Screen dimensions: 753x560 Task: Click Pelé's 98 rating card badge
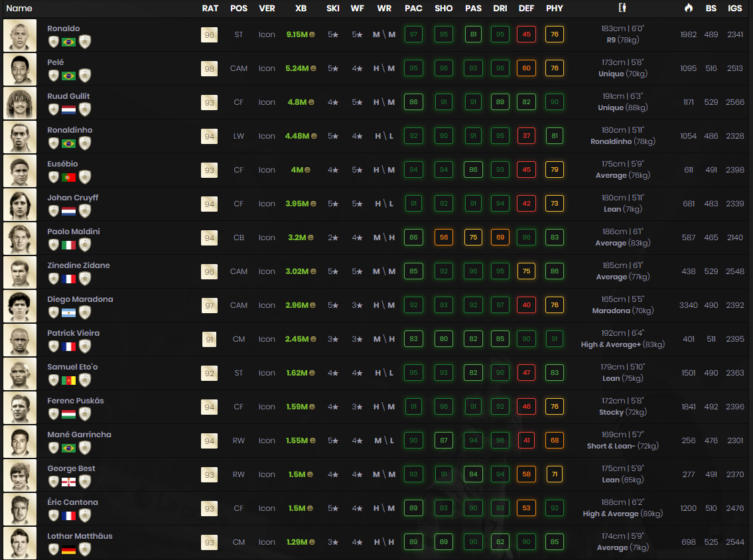pos(210,68)
